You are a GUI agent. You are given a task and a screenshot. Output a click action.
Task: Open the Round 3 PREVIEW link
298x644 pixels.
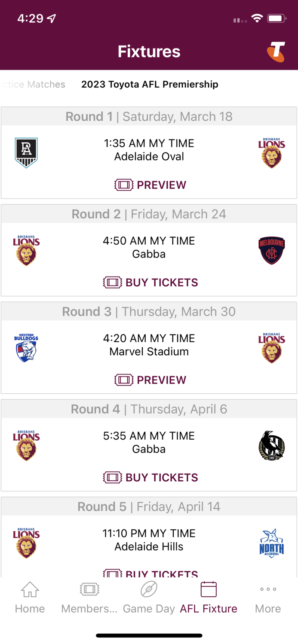(x=150, y=380)
